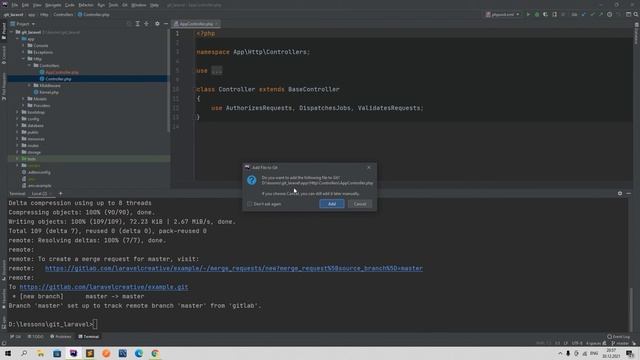Image resolution: width=640 pixels, height=360 pixels.
Task: Select the tests folder in tree
Action: pos(29,159)
